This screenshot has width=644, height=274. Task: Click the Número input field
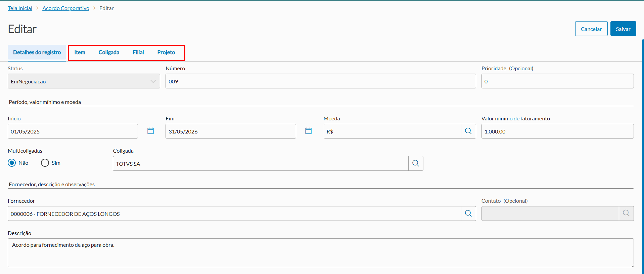click(x=320, y=81)
